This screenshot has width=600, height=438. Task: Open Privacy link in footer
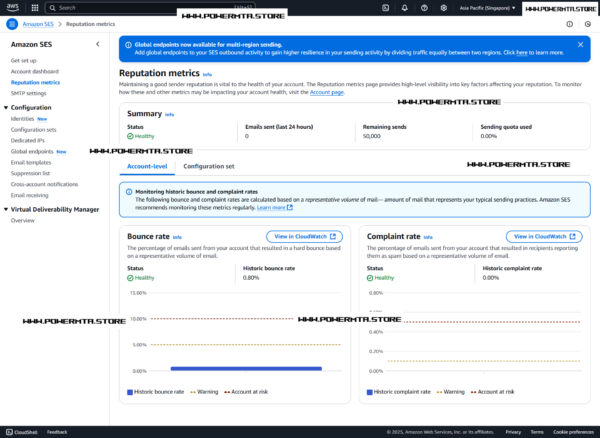pos(513,432)
